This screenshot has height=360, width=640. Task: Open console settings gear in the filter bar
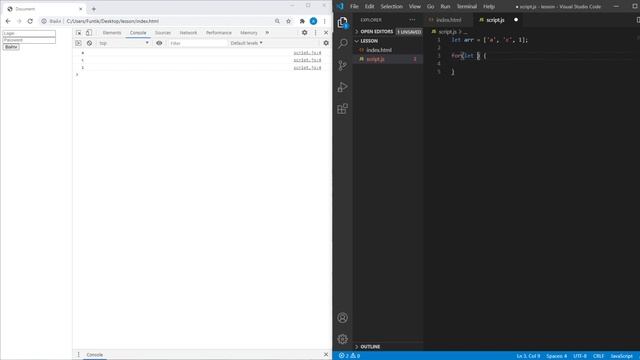326,43
